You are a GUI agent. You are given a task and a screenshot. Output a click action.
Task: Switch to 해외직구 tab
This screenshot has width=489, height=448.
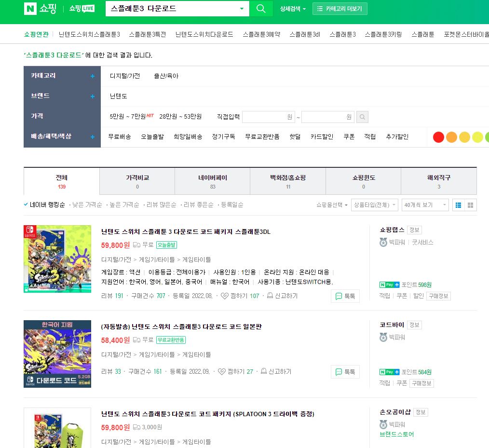pos(439,181)
